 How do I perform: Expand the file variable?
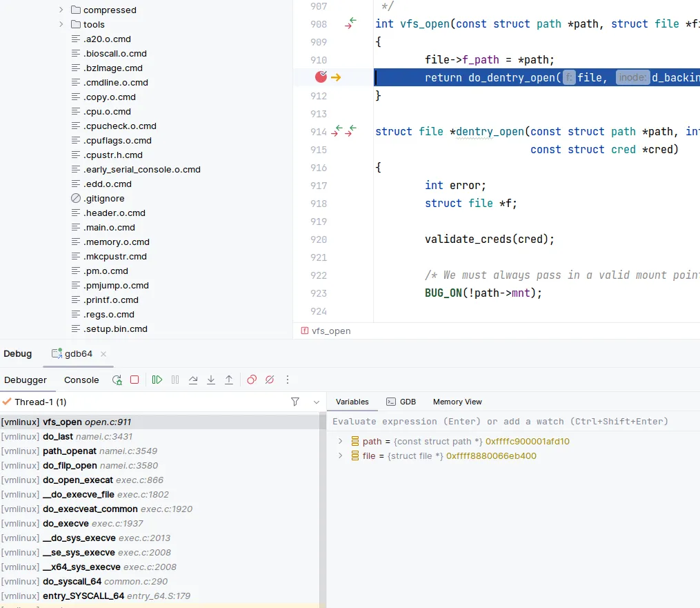pyautogui.click(x=341, y=455)
